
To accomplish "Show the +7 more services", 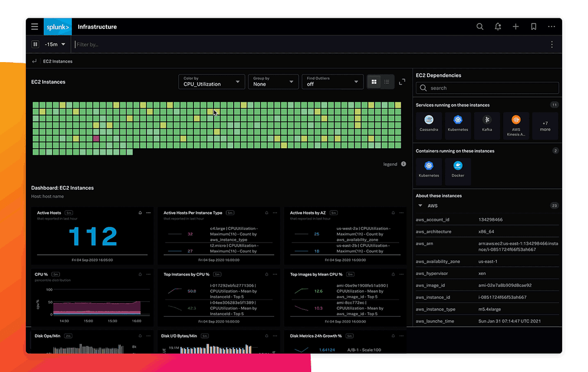I will coord(545,124).
